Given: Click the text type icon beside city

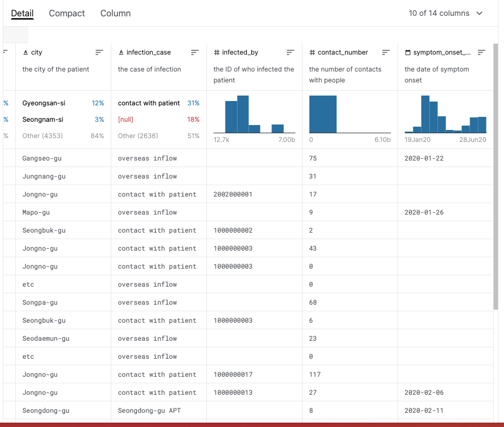Looking at the screenshot, I should (x=26, y=52).
